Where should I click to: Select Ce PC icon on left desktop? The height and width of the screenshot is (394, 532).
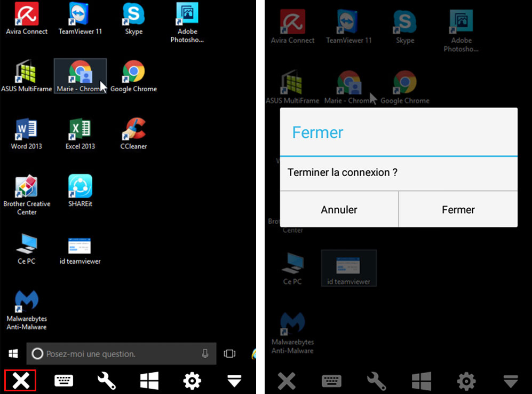click(27, 249)
